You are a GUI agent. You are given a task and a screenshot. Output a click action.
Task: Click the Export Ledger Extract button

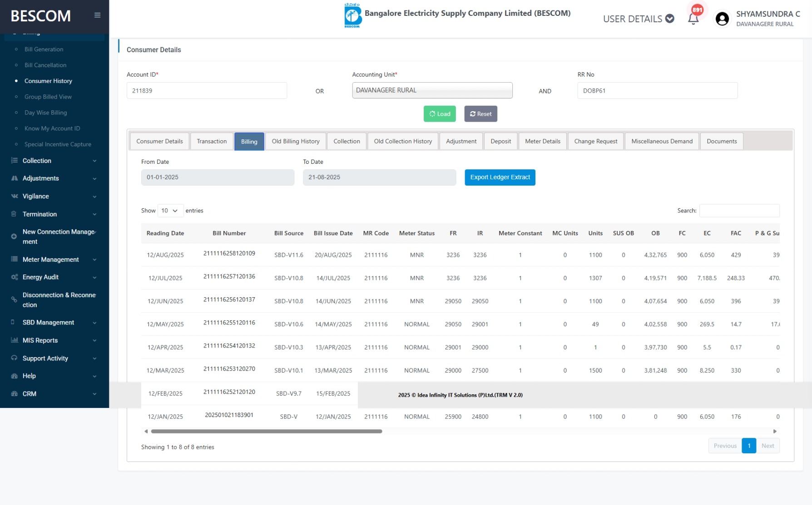[500, 177]
